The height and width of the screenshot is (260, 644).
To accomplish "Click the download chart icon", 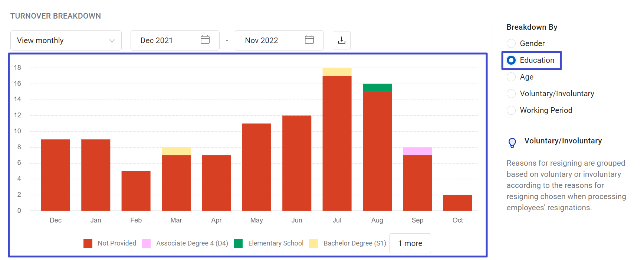I will pos(341,40).
